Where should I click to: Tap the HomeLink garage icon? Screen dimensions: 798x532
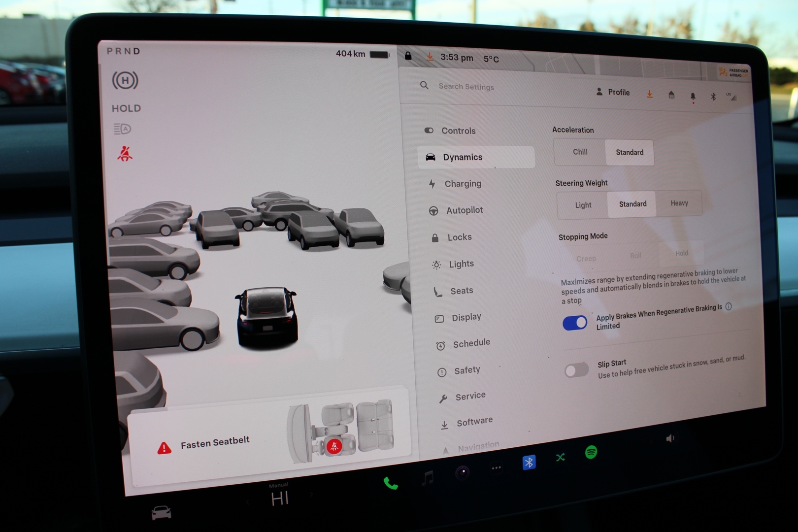tap(671, 95)
